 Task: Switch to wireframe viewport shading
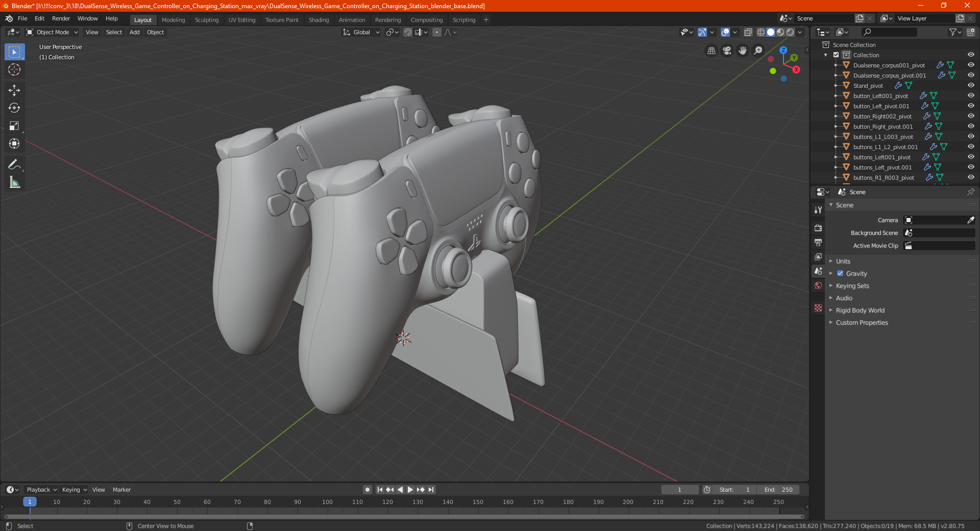point(761,32)
